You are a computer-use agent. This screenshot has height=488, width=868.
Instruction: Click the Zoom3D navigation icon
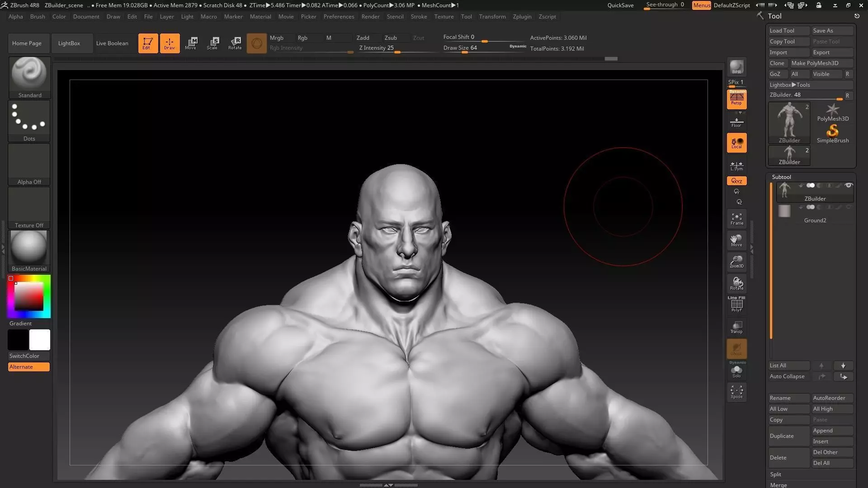(736, 262)
